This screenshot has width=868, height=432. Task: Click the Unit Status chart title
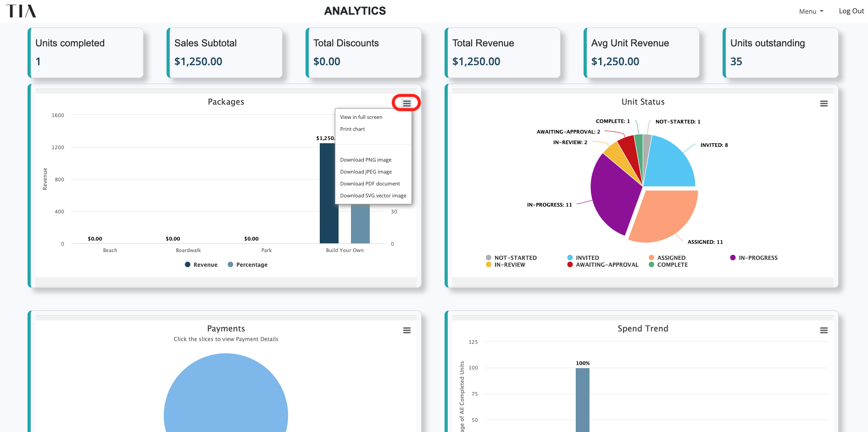pyautogui.click(x=643, y=102)
